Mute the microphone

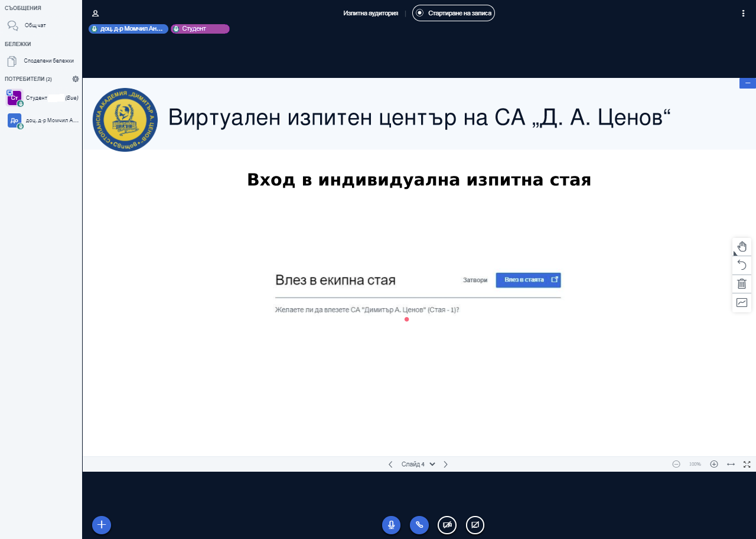(391, 525)
